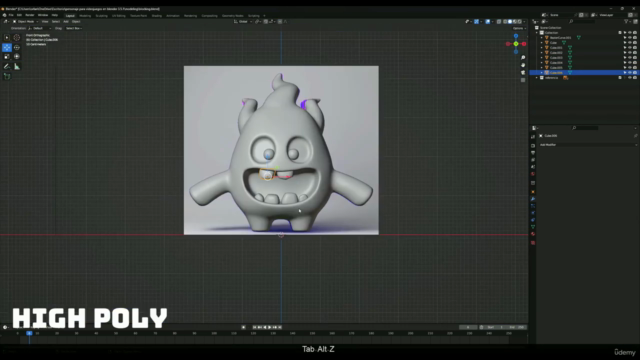Open the Particles properties tab

click(533, 206)
